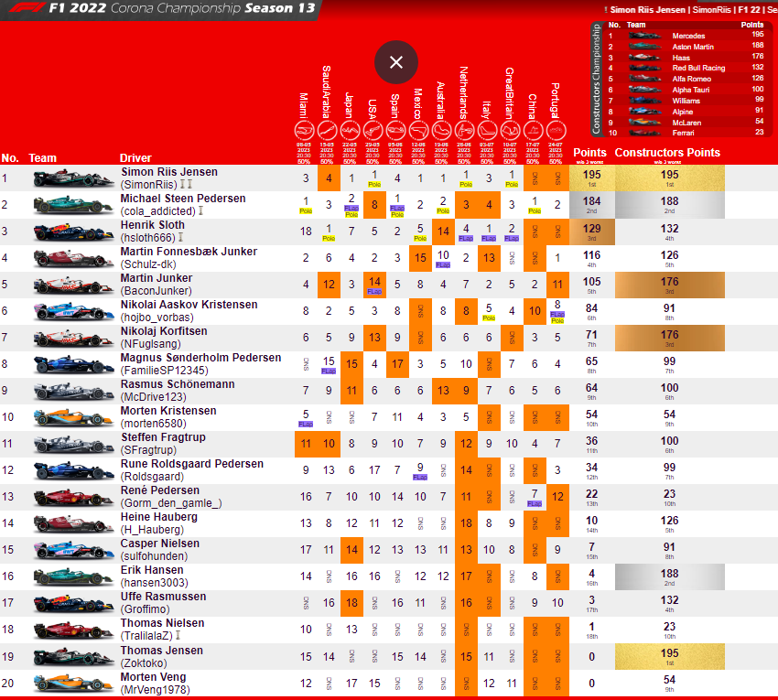778x700 pixels.
Task: Select the Great Britain circuit icon
Action: click(510, 132)
